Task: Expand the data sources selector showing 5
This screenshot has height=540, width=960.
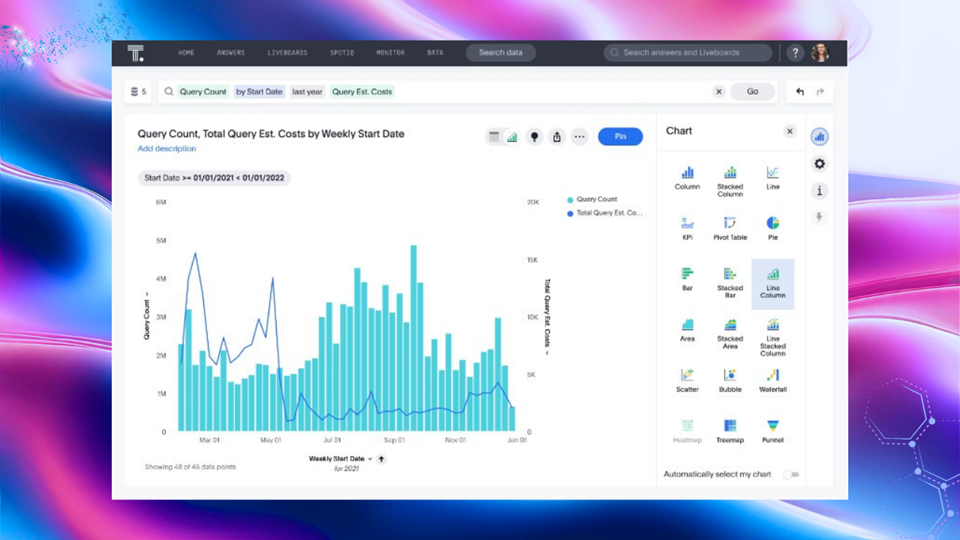Action: [x=138, y=92]
